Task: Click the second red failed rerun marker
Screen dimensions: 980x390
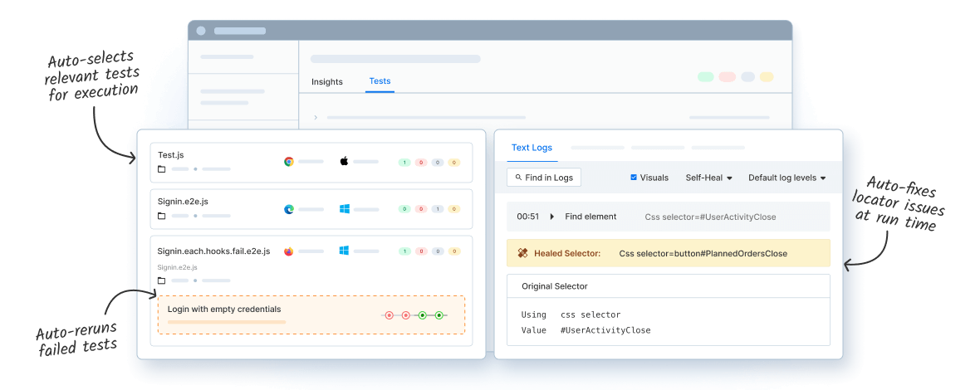Action: pyautogui.click(x=405, y=315)
